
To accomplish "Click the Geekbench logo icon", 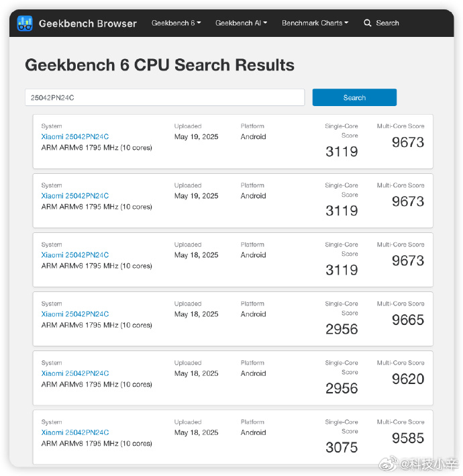I will click(25, 23).
